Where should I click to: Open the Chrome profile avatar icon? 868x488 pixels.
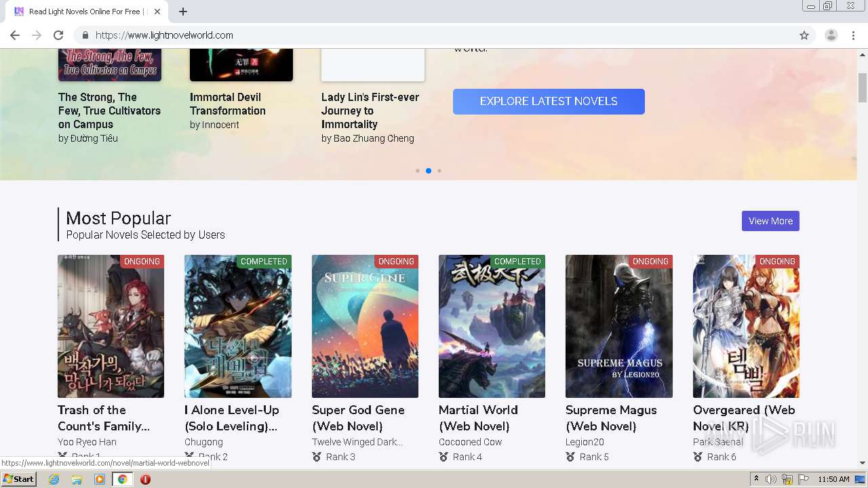pos(831,35)
